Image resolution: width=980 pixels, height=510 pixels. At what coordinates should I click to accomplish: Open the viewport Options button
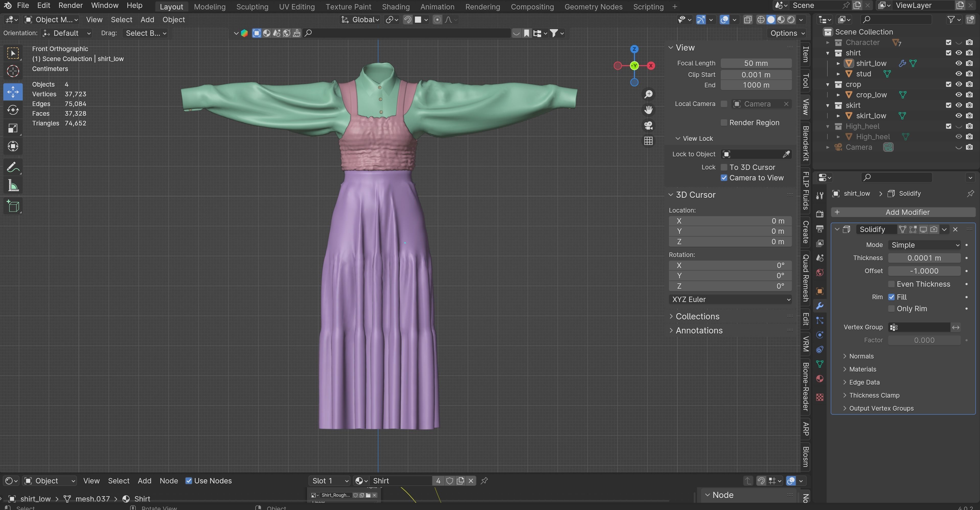[x=787, y=33]
